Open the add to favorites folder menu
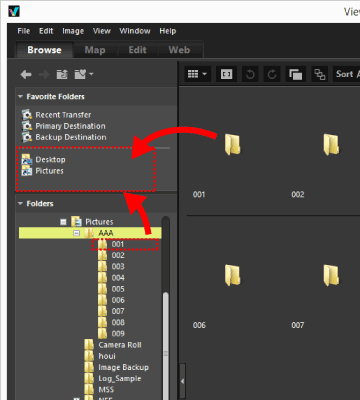 click(x=83, y=74)
